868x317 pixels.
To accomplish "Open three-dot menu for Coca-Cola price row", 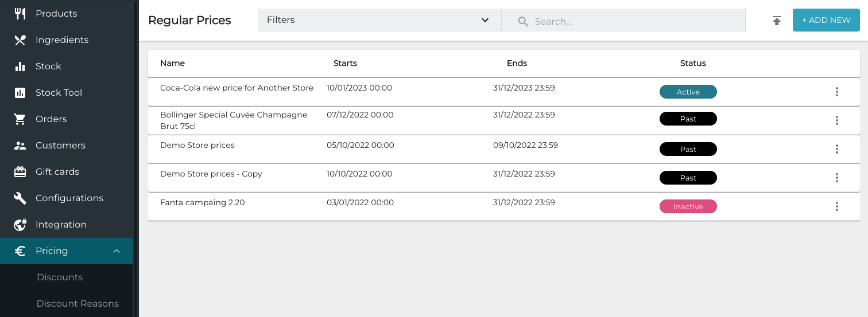I will [836, 92].
